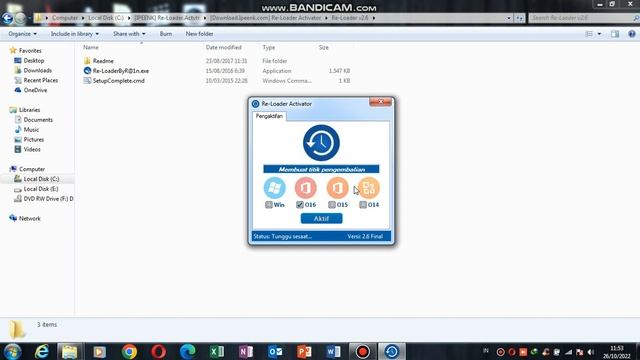Launch Microsoft Edge from the taskbar
The image size is (640, 360).
click(188, 351)
